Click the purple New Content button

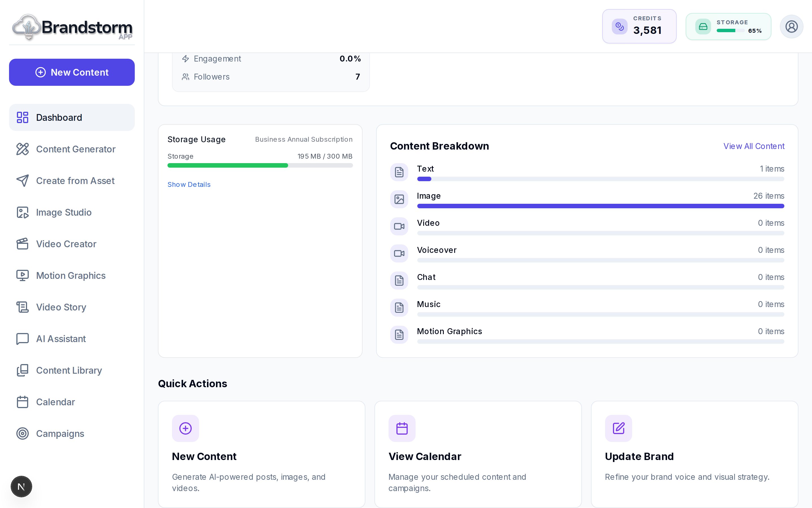tap(72, 72)
